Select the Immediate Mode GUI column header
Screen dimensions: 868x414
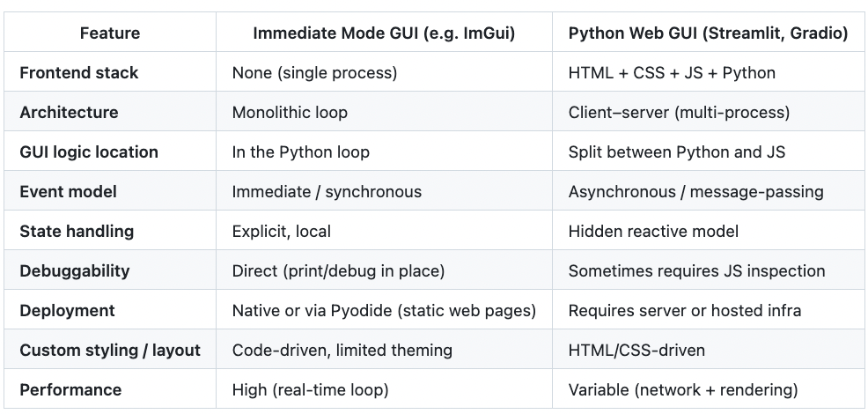click(x=384, y=33)
